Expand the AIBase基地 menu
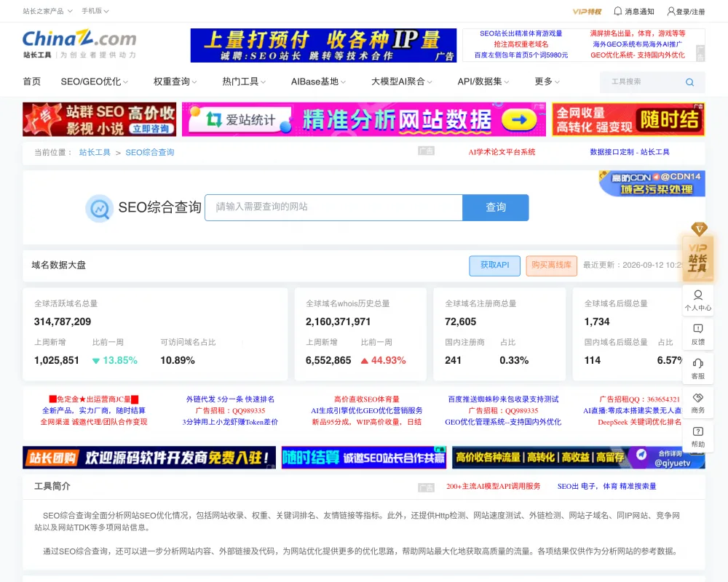 318,81
